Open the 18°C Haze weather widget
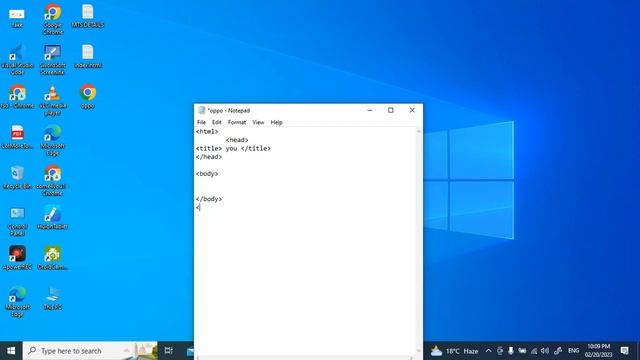640x360 pixels. click(454, 351)
